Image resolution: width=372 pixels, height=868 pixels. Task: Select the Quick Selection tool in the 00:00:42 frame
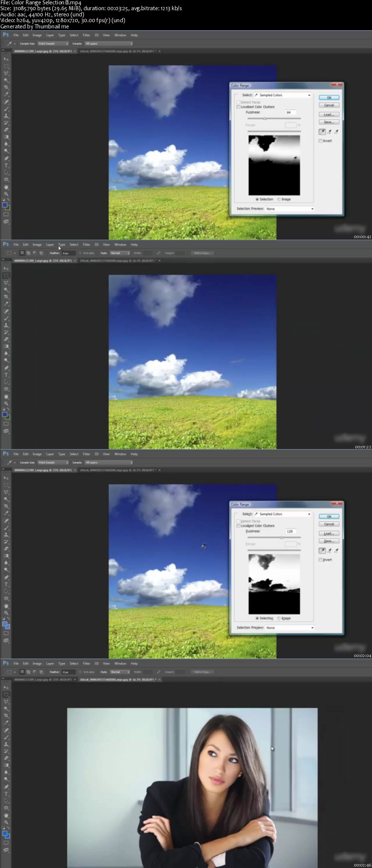[6, 80]
